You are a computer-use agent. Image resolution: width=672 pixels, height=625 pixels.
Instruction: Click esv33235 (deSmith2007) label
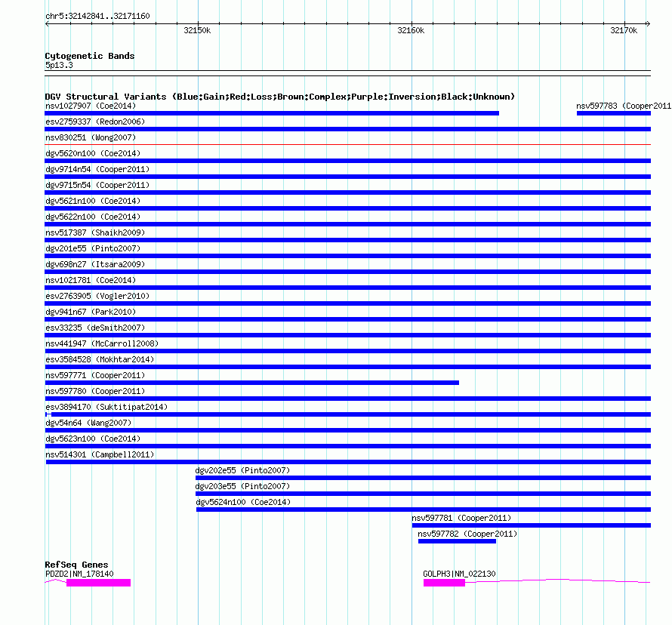click(x=95, y=328)
